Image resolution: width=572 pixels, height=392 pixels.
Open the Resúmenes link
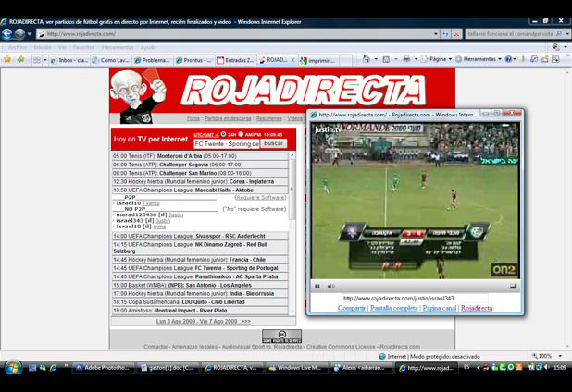point(268,118)
